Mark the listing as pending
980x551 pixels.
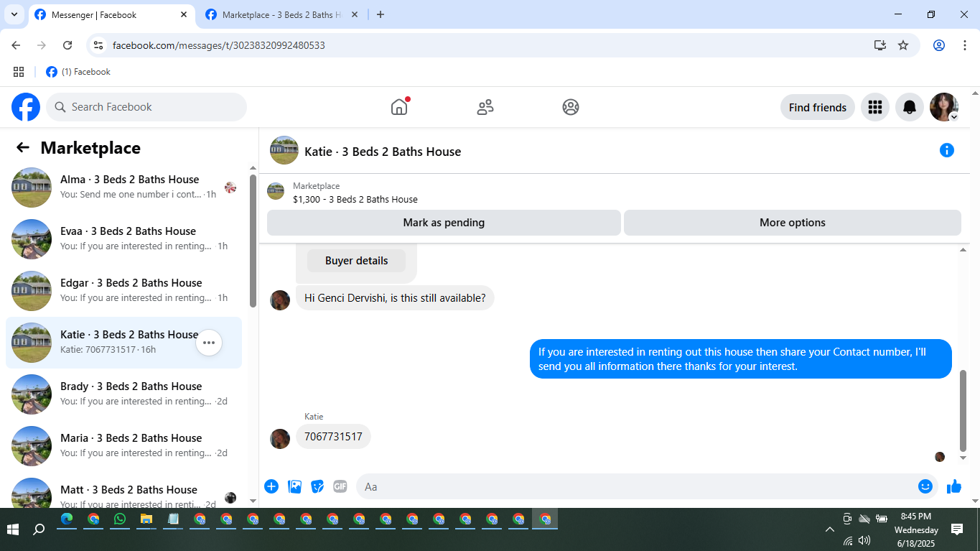444,223
